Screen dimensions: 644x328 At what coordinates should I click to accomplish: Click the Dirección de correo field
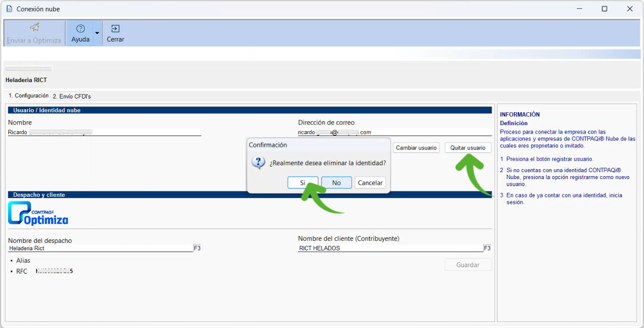point(394,132)
